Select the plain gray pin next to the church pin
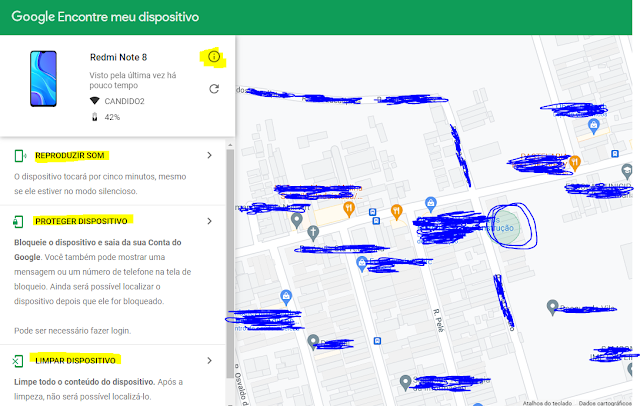 coord(297,220)
